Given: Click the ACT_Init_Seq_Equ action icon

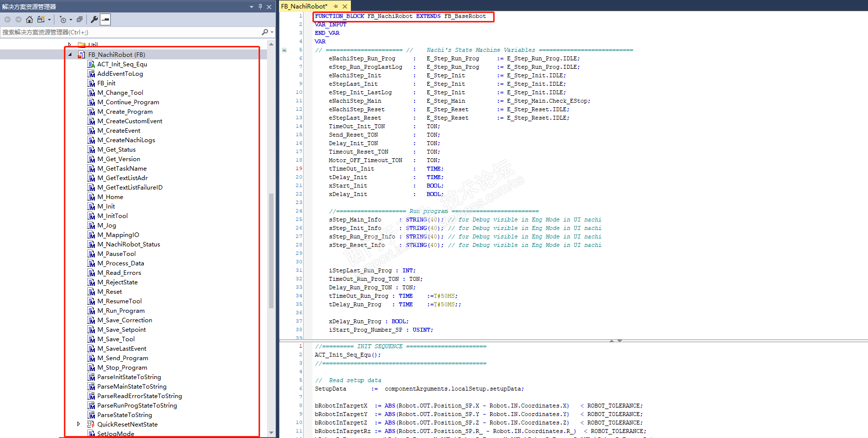Looking at the screenshot, I should pyautogui.click(x=91, y=64).
